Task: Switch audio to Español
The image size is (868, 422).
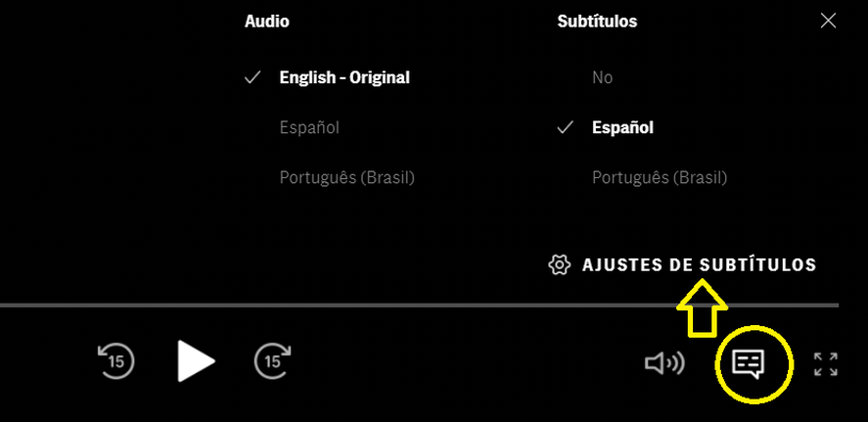Action: (309, 127)
